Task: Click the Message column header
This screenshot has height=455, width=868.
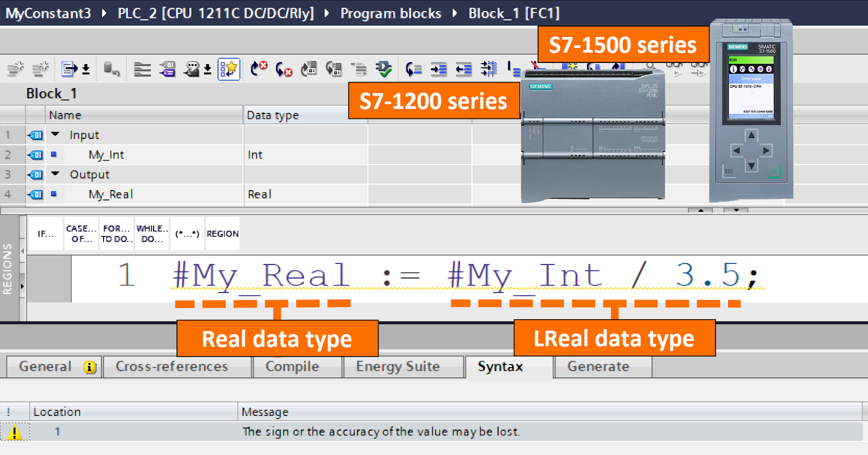Action: pyautogui.click(x=550, y=412)
